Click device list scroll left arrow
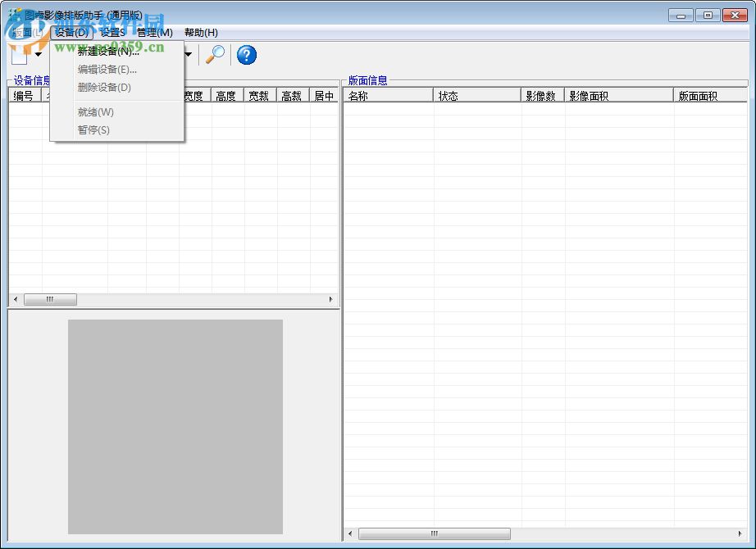 16,299
